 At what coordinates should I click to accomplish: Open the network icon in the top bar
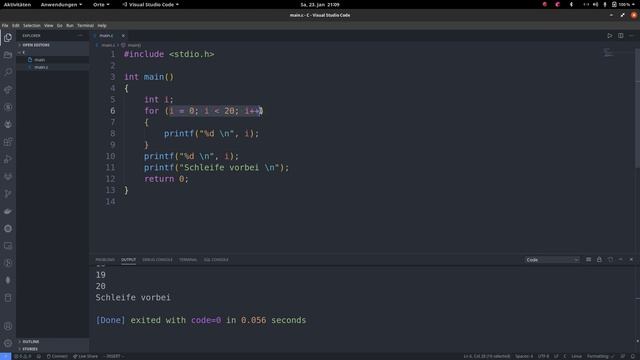(x=586, y=4)
